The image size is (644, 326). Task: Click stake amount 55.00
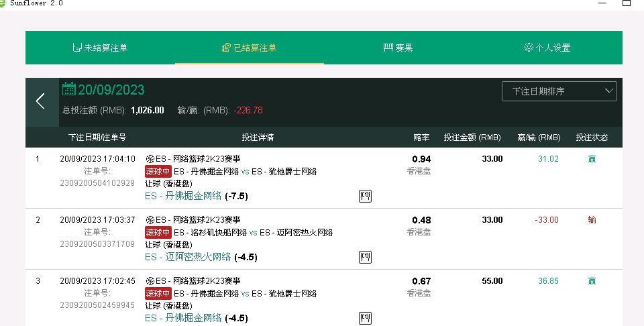click(x=492, y=281)
